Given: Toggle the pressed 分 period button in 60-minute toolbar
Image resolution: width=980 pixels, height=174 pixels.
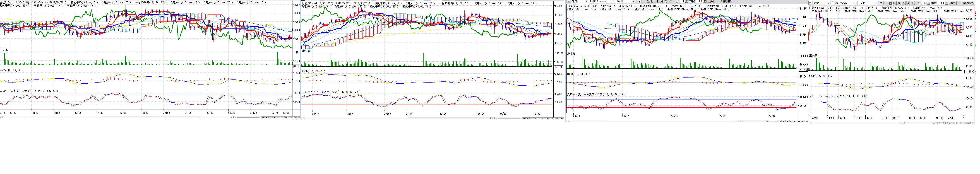Looking at the screenshot, I should [908, 3].
